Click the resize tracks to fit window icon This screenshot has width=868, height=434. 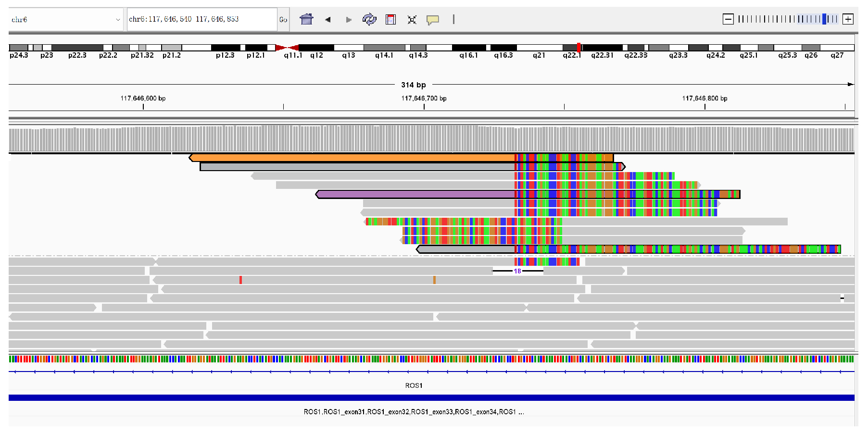[x=412, y=19]
